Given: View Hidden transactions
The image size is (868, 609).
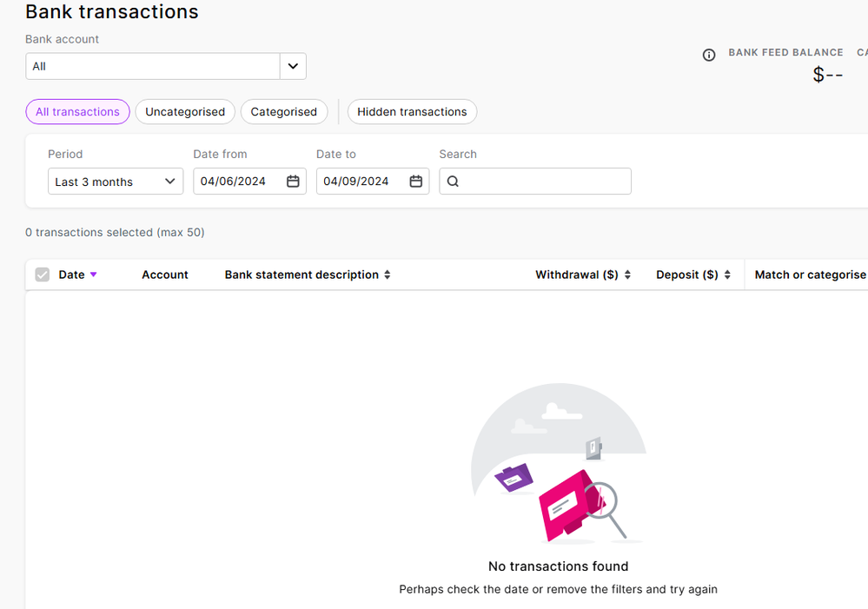Looking at the screenshot, I should 412,112.
